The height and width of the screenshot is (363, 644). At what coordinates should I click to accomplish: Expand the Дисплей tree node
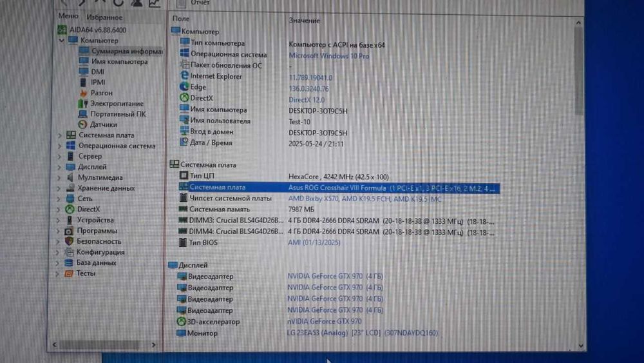click(59, 167)
